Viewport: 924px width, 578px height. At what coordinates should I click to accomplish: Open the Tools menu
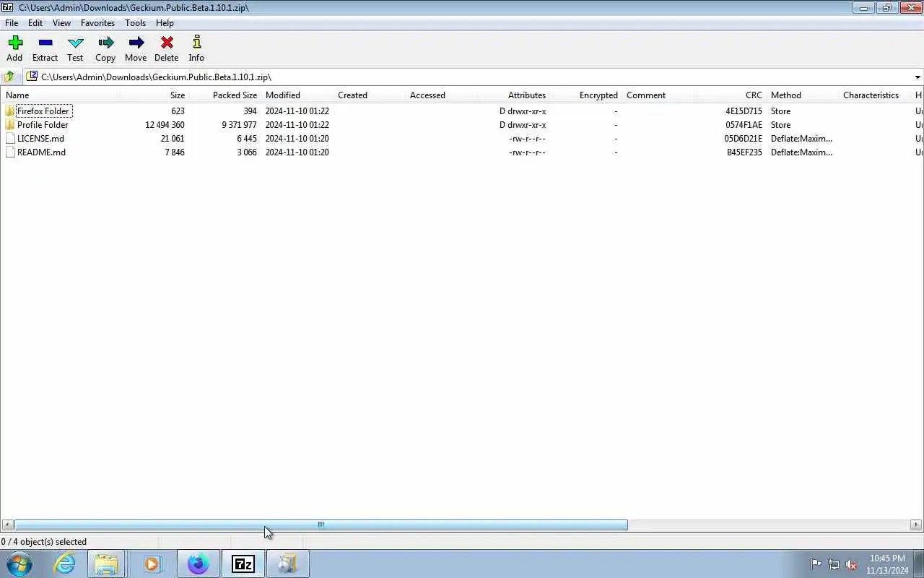135,23
